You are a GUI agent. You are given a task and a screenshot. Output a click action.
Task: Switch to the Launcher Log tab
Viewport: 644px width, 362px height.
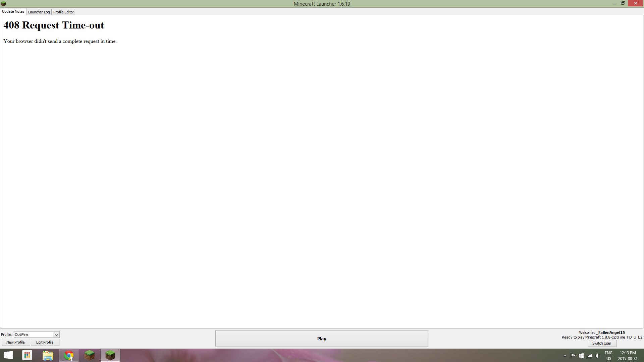pyautogui.click(x=39, y=12)
